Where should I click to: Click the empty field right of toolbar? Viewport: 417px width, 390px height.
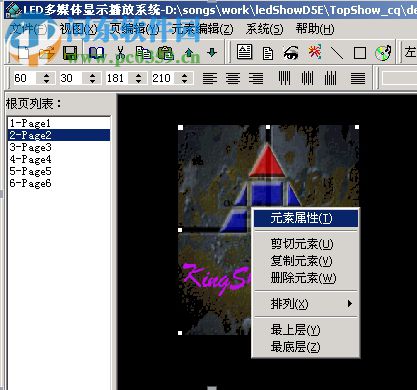click(x=399, y=79)
